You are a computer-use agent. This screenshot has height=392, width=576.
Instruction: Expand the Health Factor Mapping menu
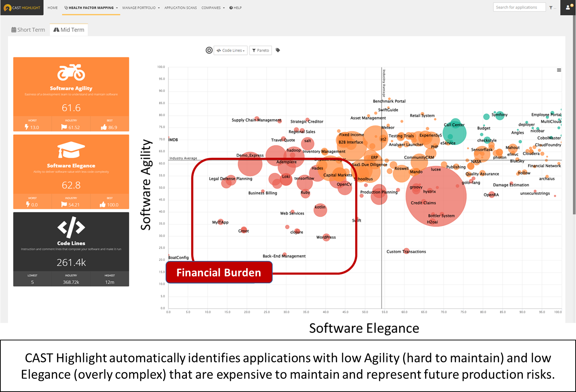tap(91, 8)
